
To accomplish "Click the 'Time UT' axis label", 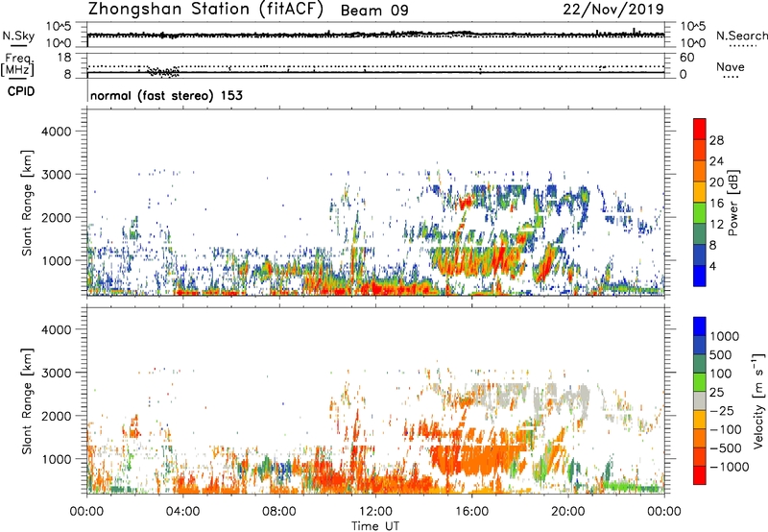I will (375, 526).
